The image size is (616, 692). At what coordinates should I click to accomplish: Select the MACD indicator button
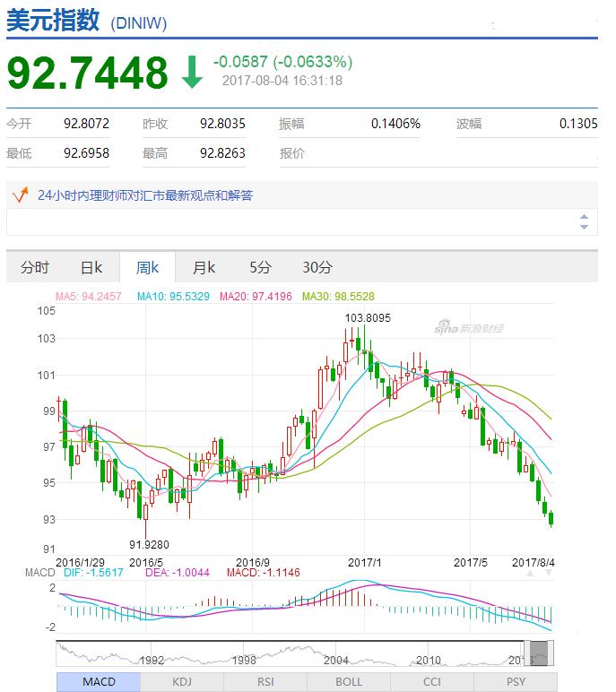click(99, 682)
